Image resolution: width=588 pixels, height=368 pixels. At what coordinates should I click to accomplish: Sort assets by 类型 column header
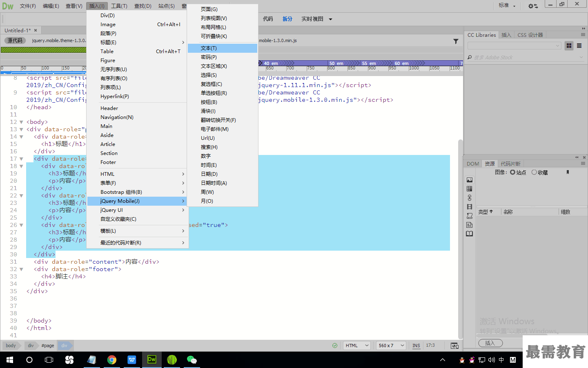[486, 212]
